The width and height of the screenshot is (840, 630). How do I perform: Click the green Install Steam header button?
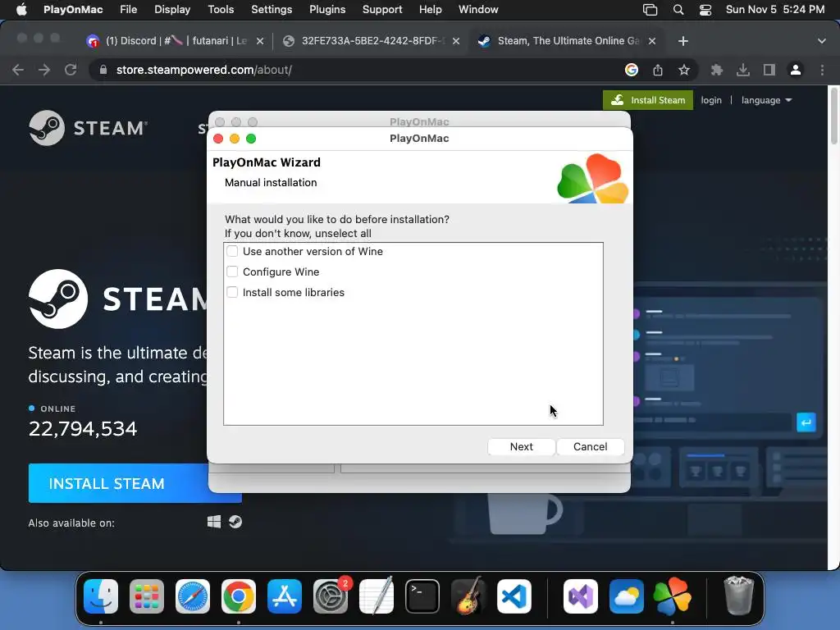pyautogui.click(x=648, y=100)
